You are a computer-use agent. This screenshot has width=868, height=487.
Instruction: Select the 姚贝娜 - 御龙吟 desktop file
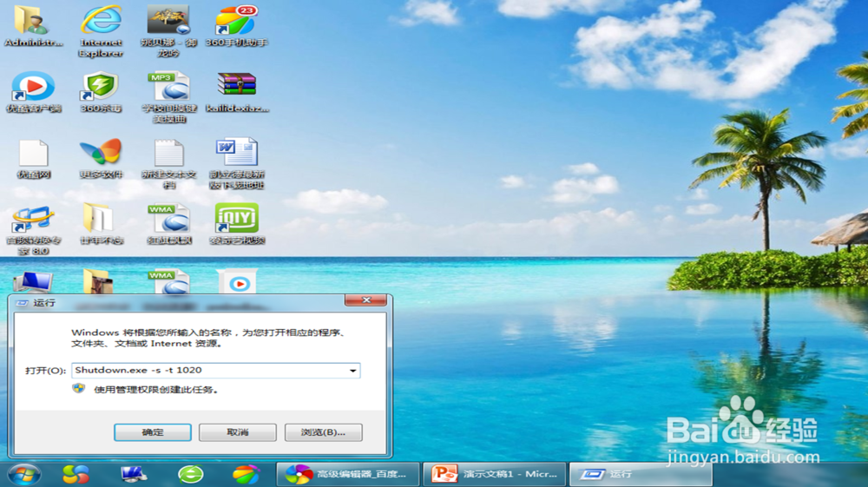pyautogui.click(x=168, y=31)
